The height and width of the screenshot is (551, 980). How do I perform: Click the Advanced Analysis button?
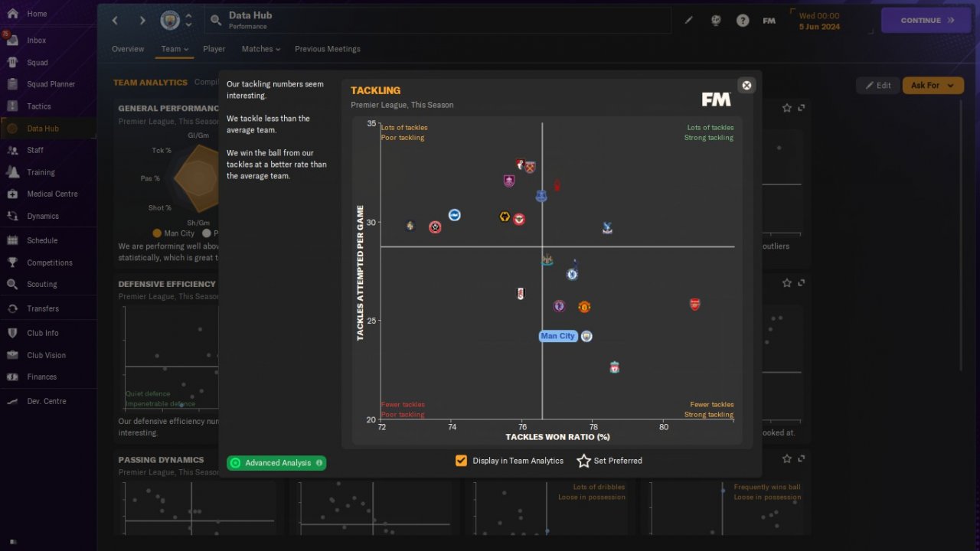coord(276,463)
